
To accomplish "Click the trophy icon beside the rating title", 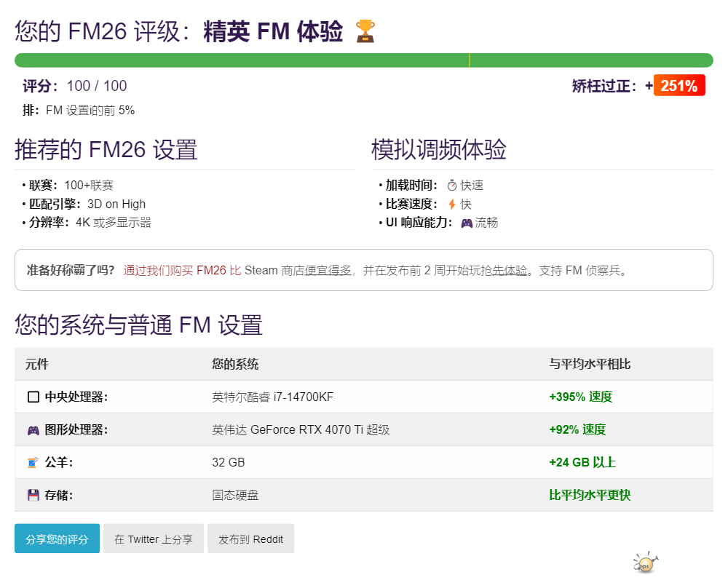I will [x=365, y=31].
